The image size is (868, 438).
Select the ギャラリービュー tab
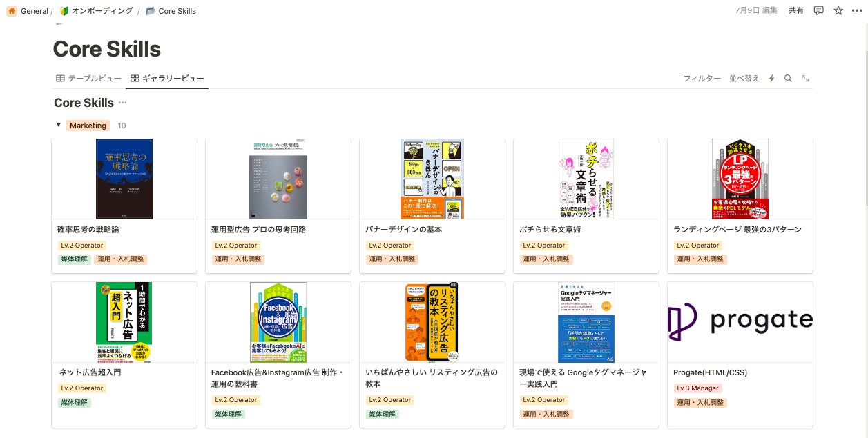coord(166,79)
